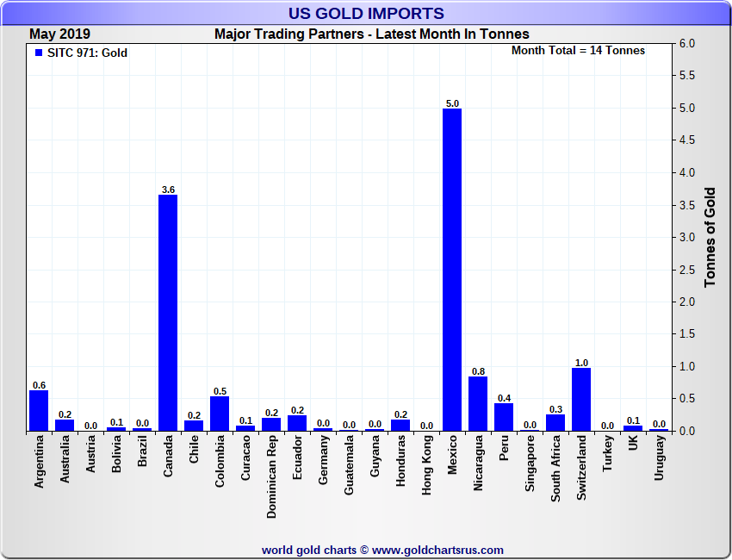Click the Guyana axis label

[375, 456]
